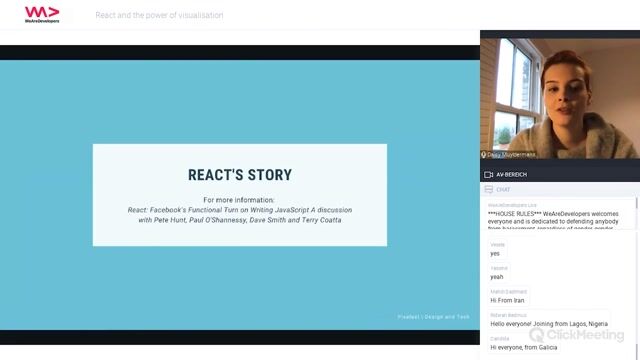The height and width of the screenshot is (360, 640).
Task: Click the 'REACT'S STORY' slide heading
Action: [240, 175]
